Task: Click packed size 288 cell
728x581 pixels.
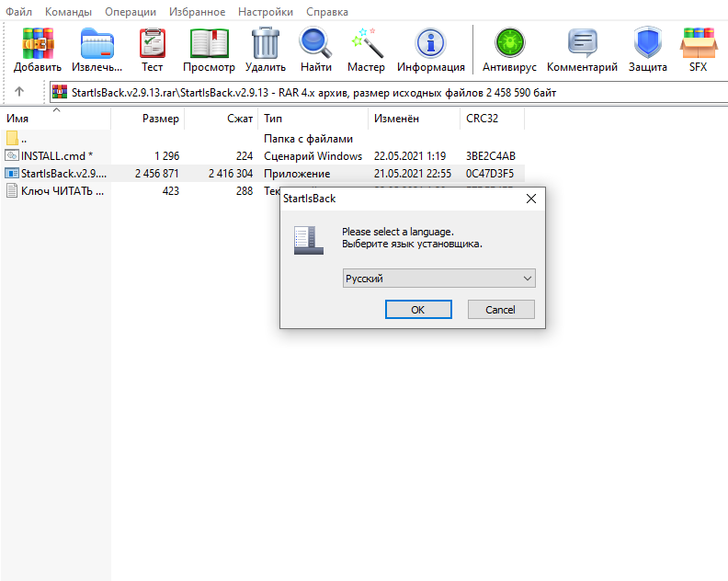Action: click(245, 191)
